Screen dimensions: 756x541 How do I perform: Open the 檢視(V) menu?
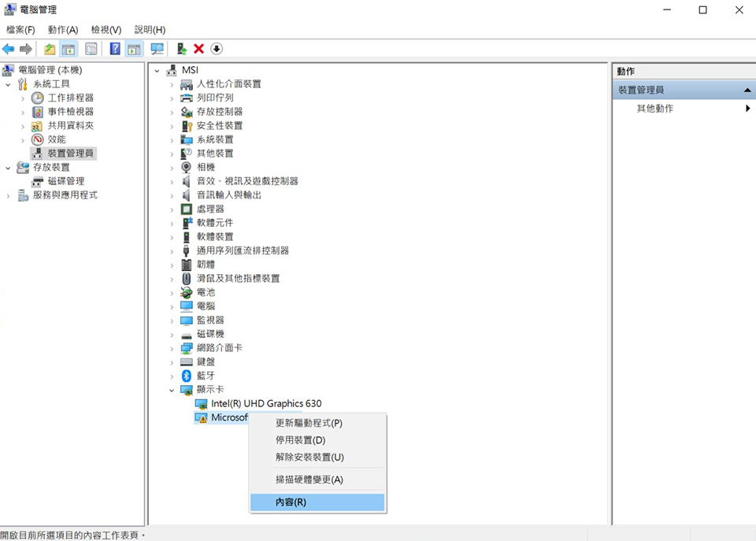[x=106, y=30]
